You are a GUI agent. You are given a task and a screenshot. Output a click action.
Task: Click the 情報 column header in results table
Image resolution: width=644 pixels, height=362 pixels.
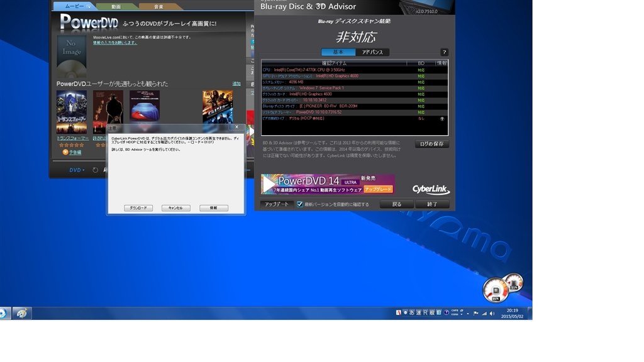tap(442, 63)
